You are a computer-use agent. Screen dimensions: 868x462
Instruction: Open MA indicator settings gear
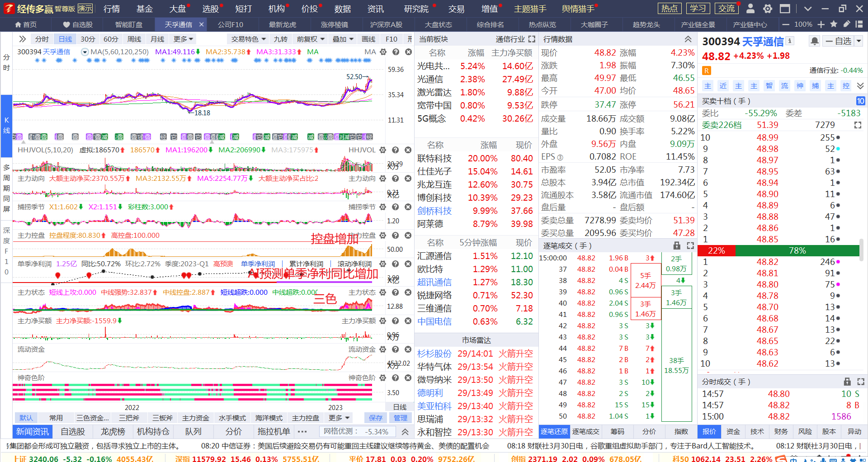click(383, 52)
